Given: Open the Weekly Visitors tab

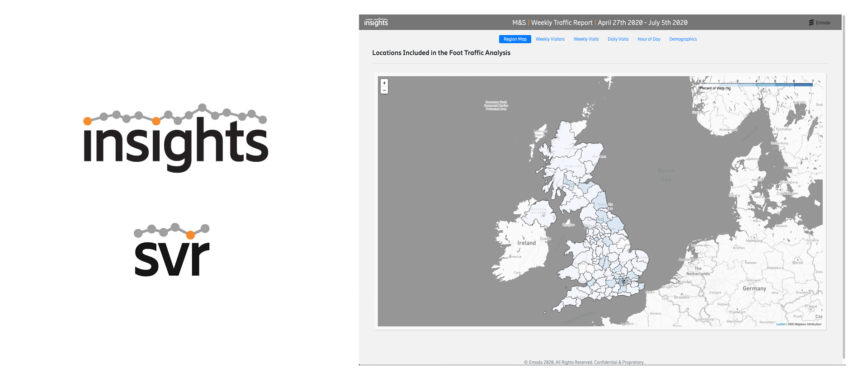Looking at the screenshot, I should pos(550,39).
